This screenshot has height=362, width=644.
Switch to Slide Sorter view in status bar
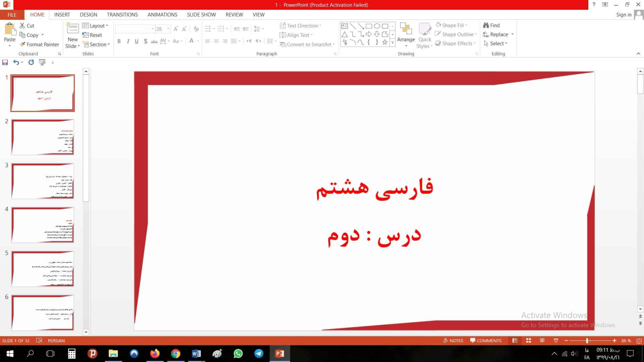(x=529, y=341)
